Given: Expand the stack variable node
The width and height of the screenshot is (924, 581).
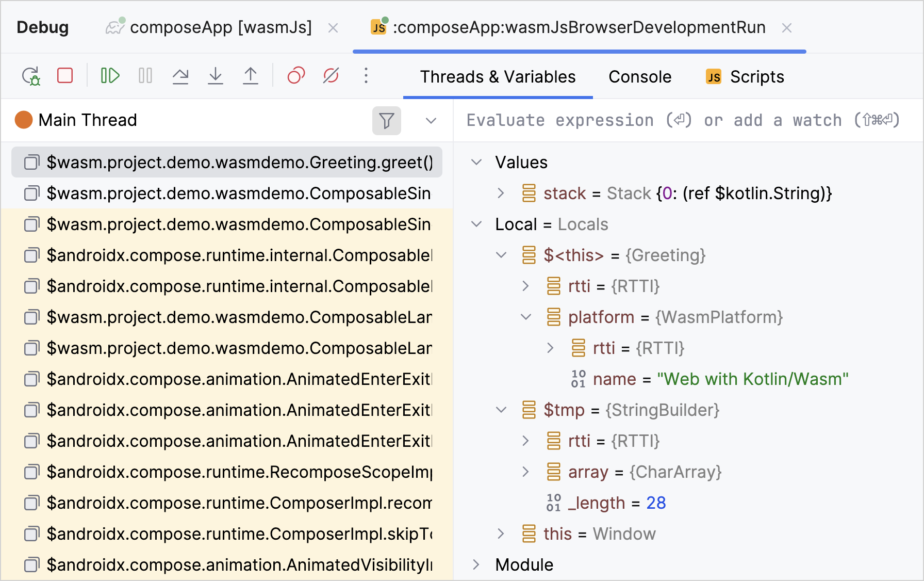Looking at the screenshot, I should click(x=501, y=193).
